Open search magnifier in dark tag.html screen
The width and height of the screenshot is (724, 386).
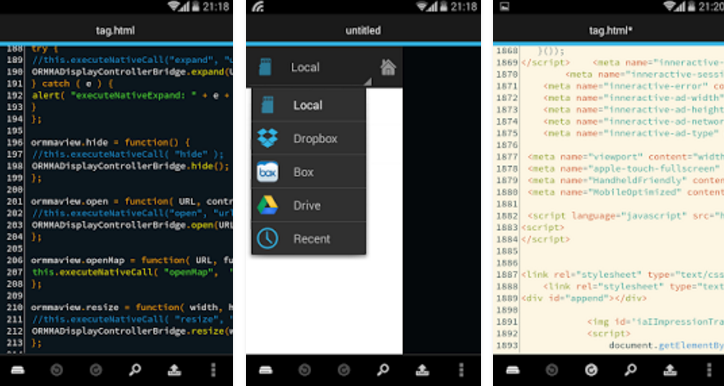135,370
